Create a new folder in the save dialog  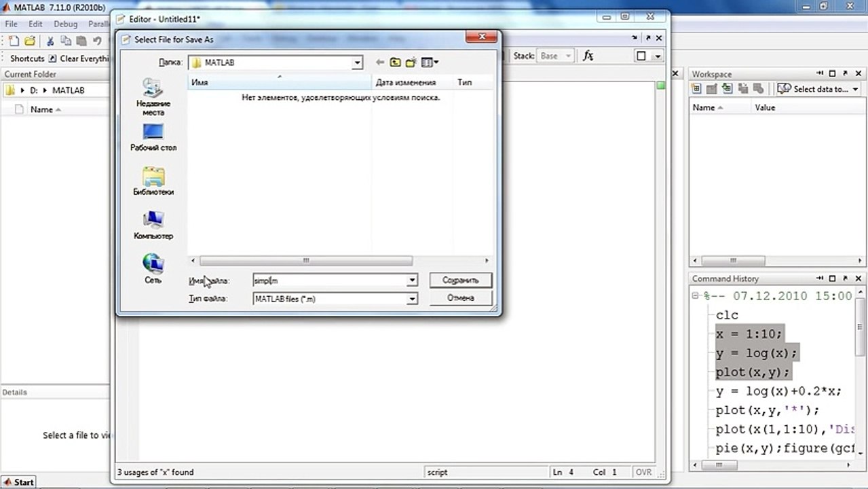tap(411, 62)
